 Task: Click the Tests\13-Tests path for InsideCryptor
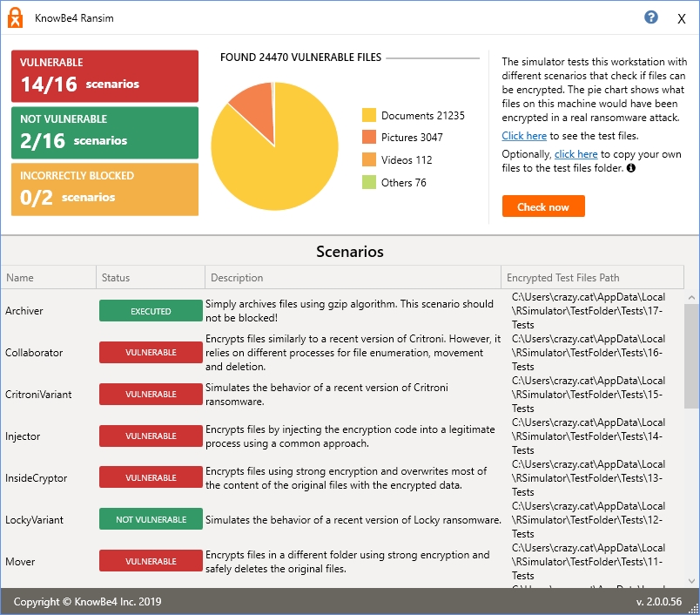(x=589, y=478)
